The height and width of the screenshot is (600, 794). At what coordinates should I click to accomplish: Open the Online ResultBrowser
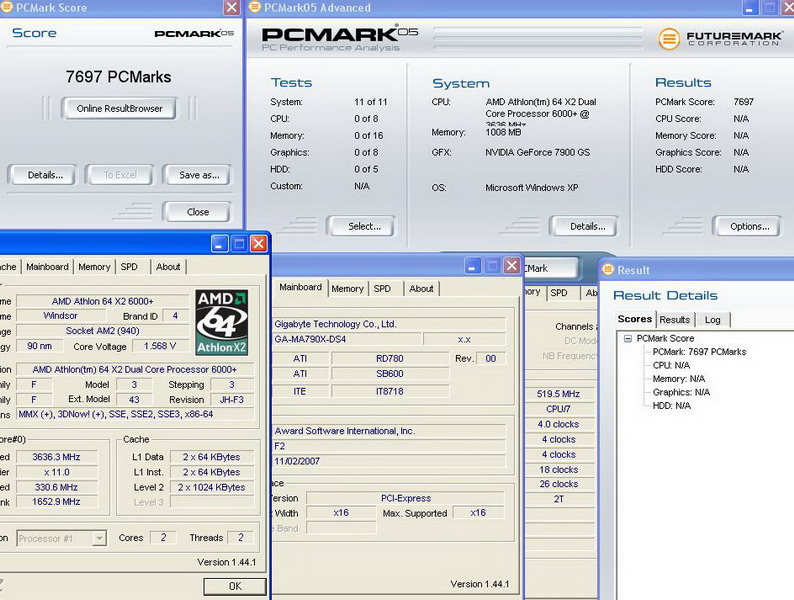pyautogui.click(x=119, y=108)
